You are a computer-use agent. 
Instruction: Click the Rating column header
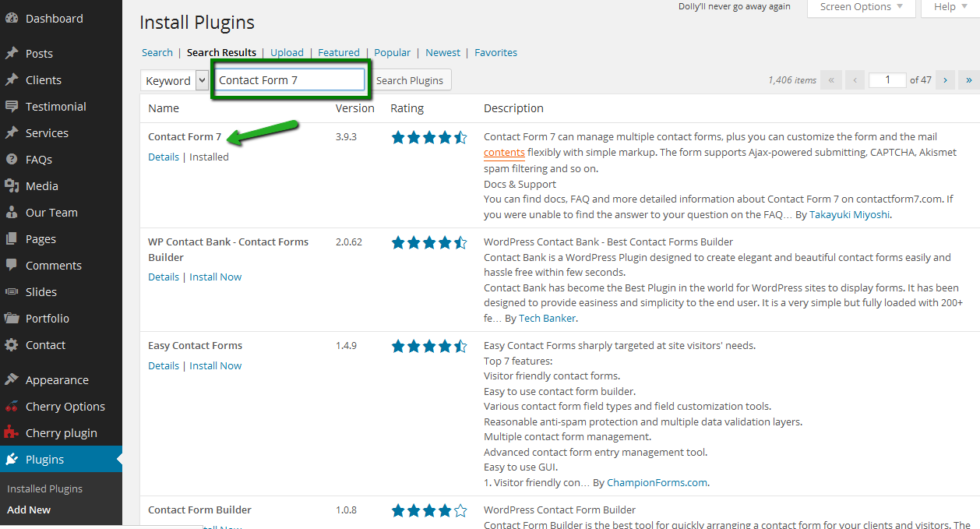[407, 108]
